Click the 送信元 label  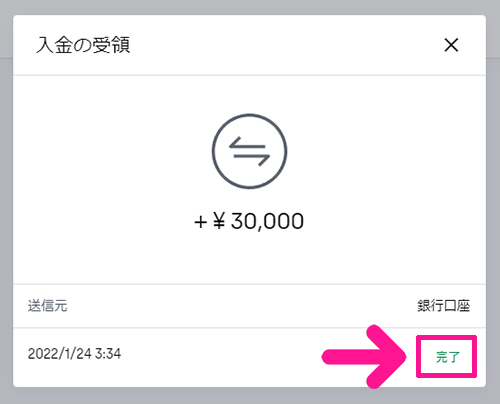[47, 306]
